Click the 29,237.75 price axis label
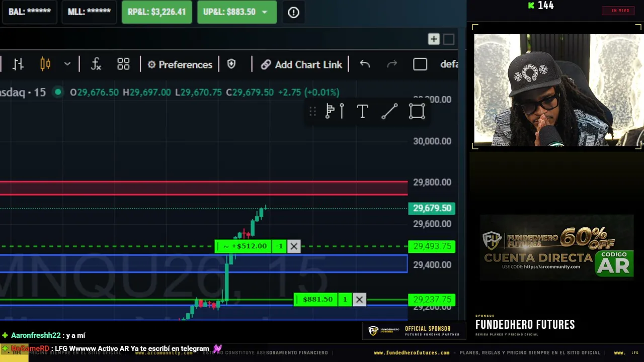This screenshot has height=362, width=644. pyautogui.click(x=432, y=300)
